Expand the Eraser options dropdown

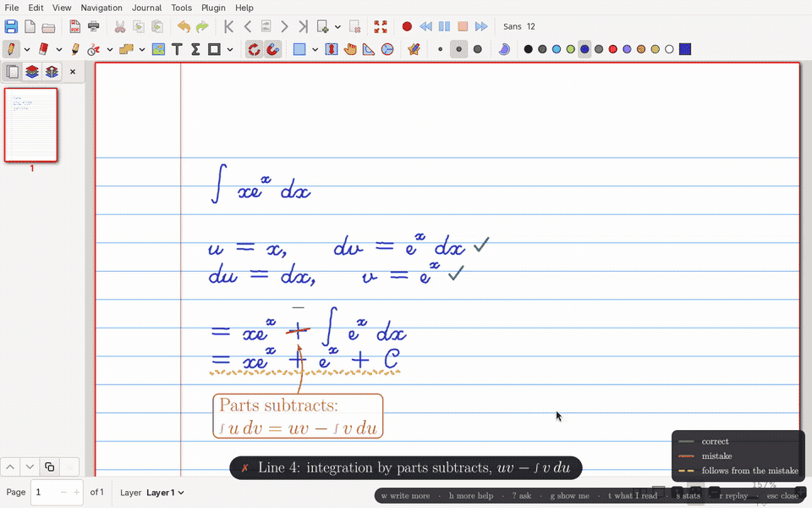(x=59, y=50)
